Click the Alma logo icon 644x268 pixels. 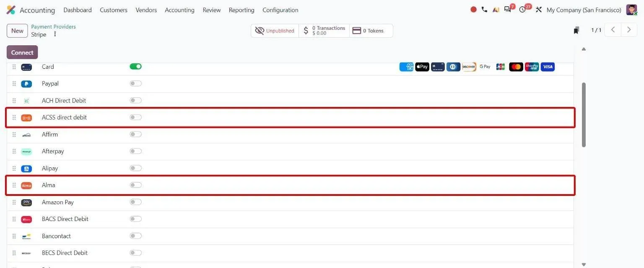(26, 185)
